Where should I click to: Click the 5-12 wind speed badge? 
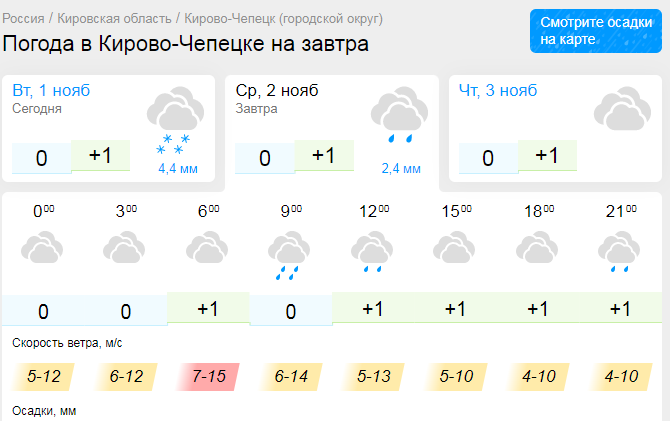pos(44,377)
